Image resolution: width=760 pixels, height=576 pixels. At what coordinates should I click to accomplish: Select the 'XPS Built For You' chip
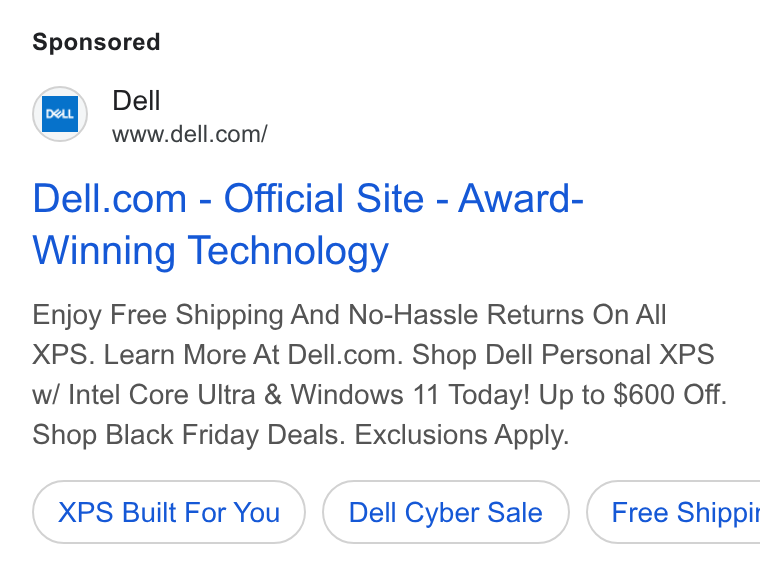(x=169, y=512)
